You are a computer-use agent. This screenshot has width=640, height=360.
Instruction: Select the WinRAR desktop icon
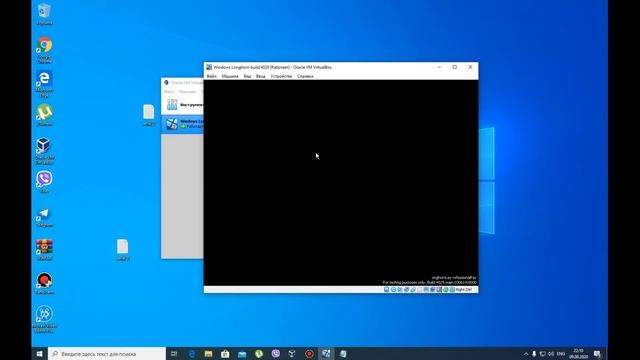click(x=44, y=250)
